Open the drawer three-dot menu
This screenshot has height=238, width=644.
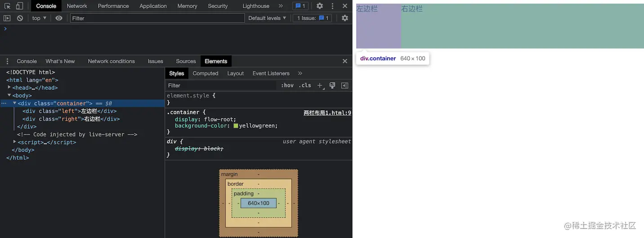[x=7, y=61]
